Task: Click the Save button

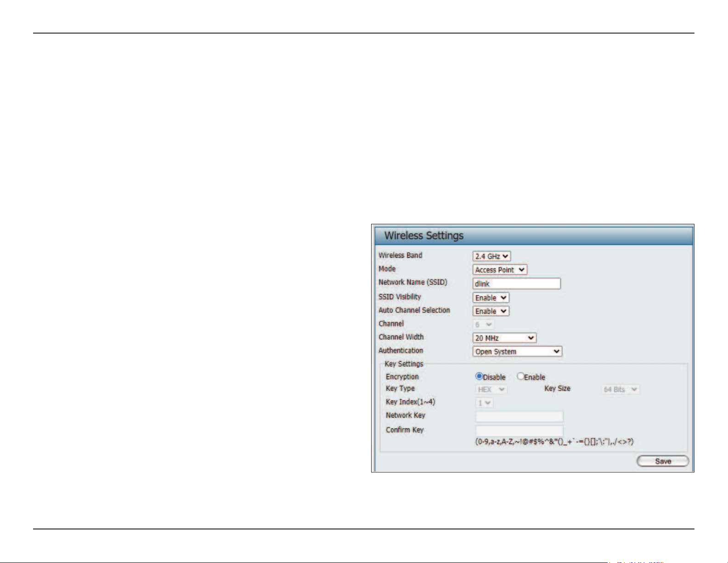Action: pos(663,461)
